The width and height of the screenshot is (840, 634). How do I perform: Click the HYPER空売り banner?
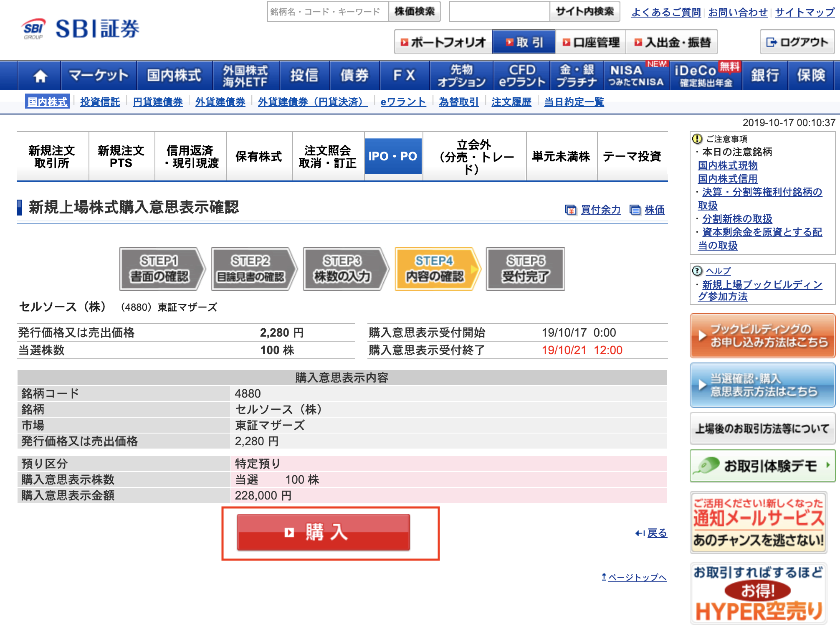click(x=759, y=593)
